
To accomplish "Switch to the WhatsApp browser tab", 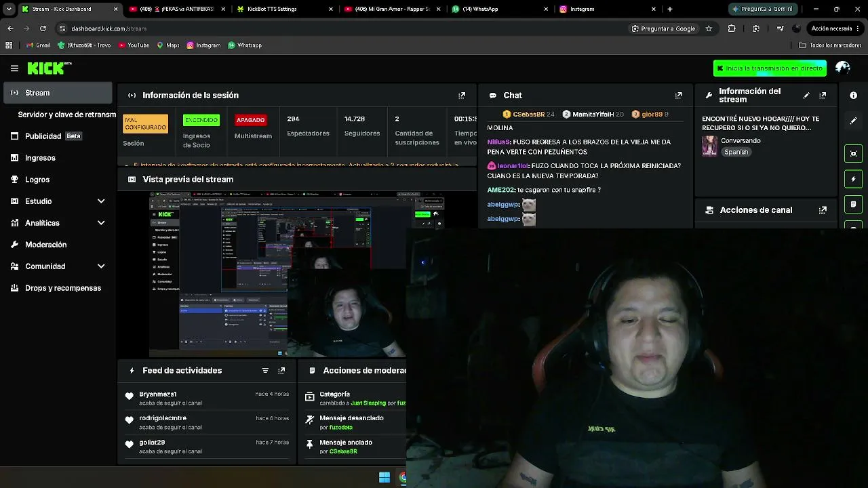I will (x=499, y=9).
